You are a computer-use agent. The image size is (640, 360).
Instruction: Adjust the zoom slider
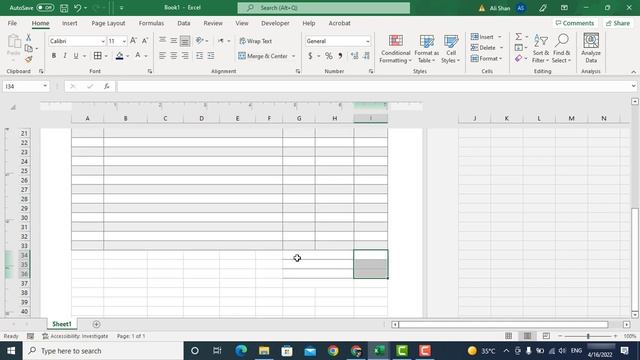(x=588, y=336)
